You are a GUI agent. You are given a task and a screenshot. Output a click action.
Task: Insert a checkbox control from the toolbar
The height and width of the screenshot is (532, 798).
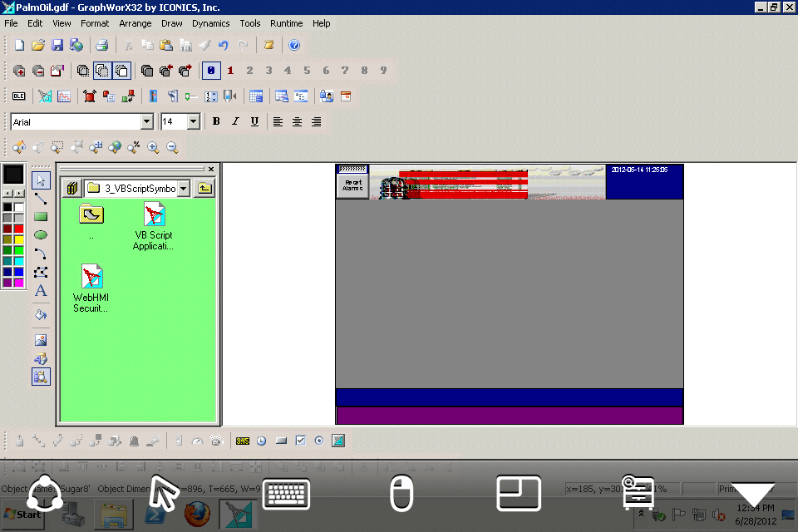pyautogui.click(x=301, y=441)
